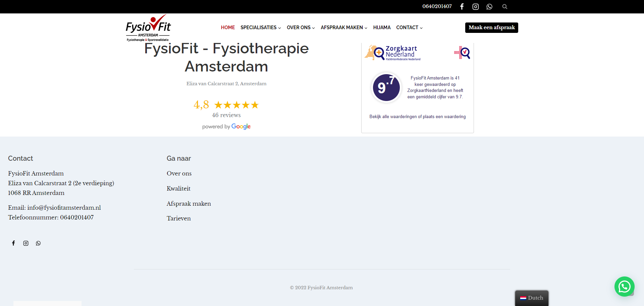Expand the Afspraak maken dropdown menu

tap(344, 28)
